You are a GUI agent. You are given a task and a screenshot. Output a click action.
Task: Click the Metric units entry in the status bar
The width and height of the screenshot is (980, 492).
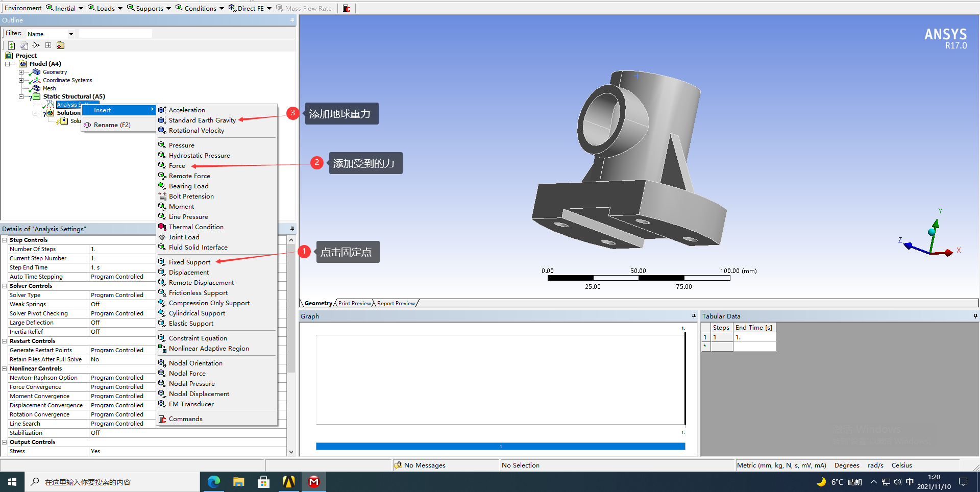tap(781, 465)
